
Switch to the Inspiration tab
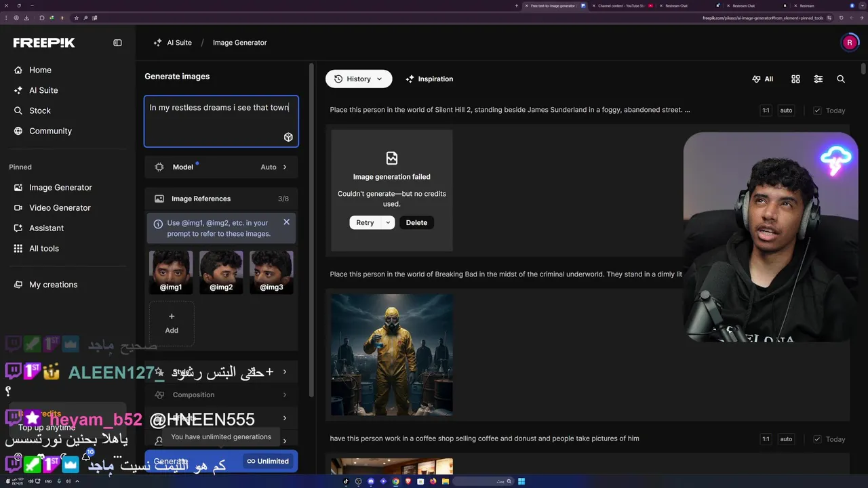click(429, 79)
